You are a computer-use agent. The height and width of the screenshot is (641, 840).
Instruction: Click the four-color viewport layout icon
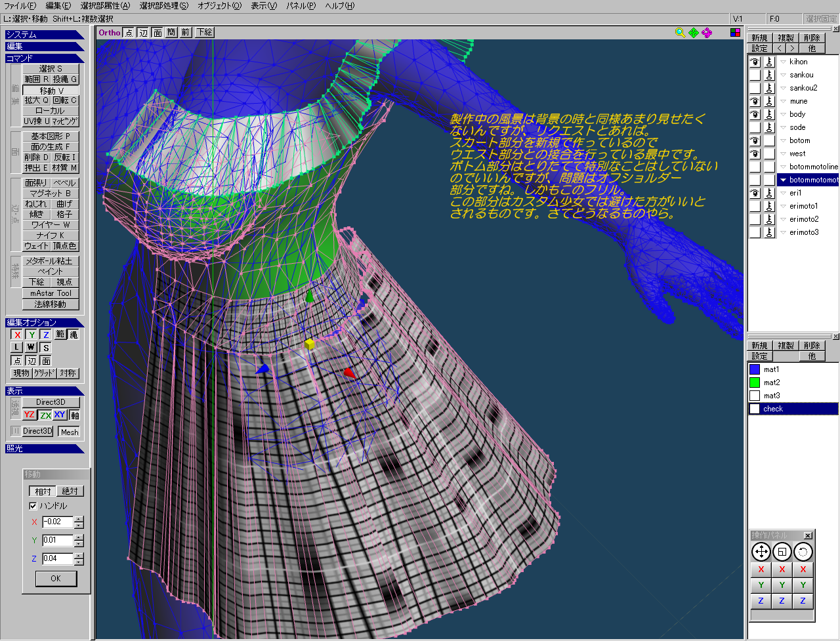(x=735, y=32)
